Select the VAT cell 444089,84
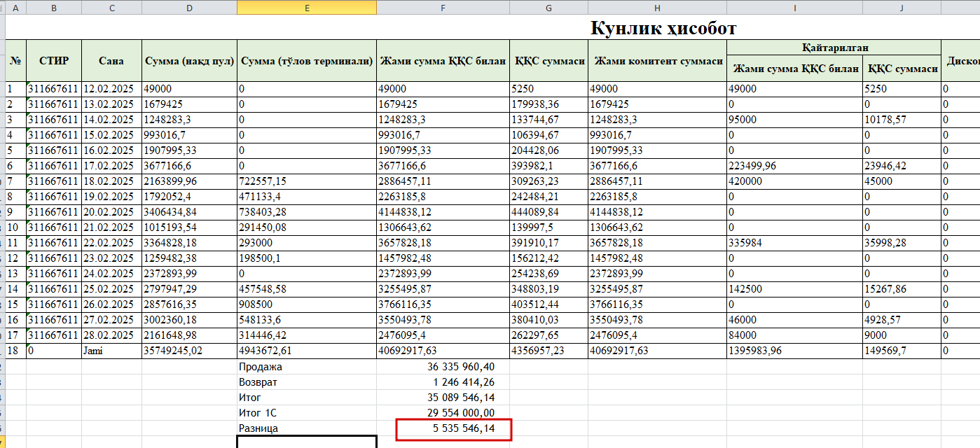 coord(548,212)
